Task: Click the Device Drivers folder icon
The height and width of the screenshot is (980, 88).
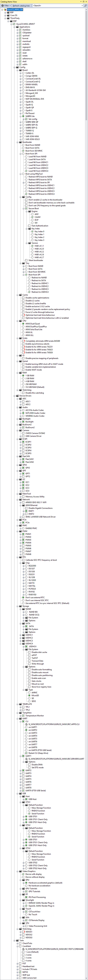Action: pyautogui.click(x=18, y=396)
